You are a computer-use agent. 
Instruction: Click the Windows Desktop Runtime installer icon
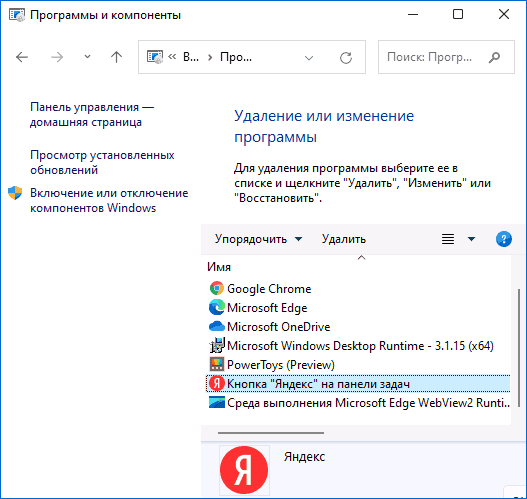click(x=217, y=345)
